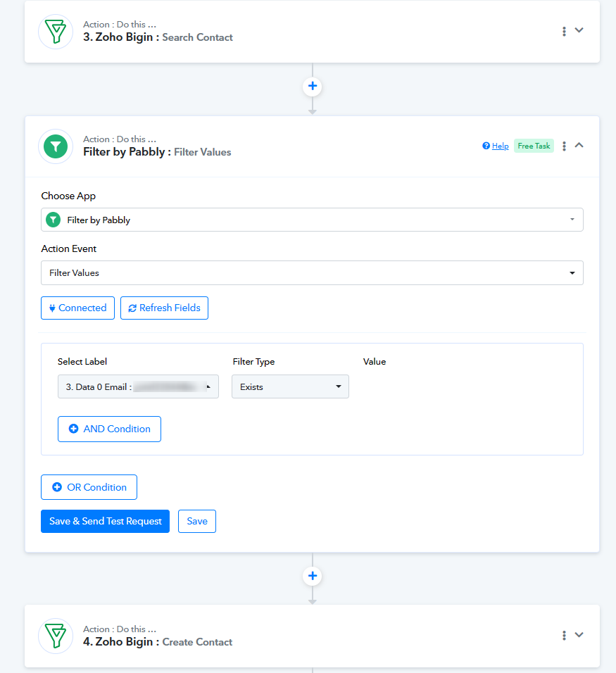Click the Filter Type column heading
Image resolution: width=616 pixels, height=673 pixels.
253,361
